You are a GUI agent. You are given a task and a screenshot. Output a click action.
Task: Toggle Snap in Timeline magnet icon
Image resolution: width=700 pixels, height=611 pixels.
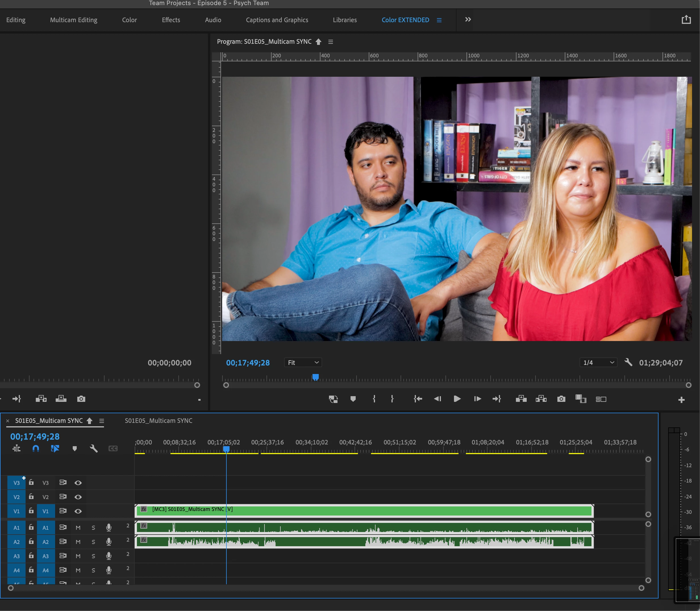coord(36,449)
